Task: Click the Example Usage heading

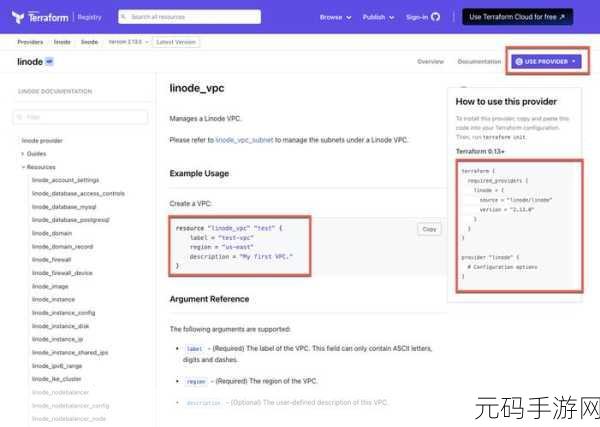Action: click(x=199, y=173)
